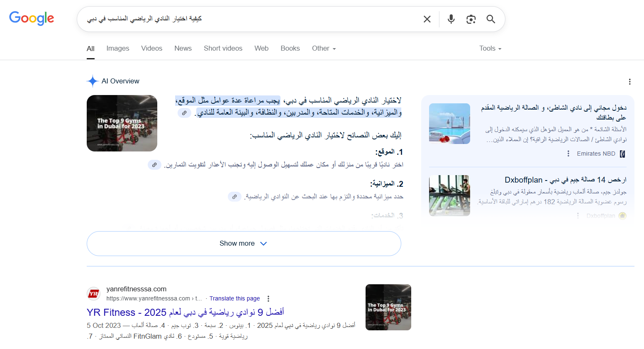Switch to the Images results tab

pyautogui.click(x=118, y=48)
